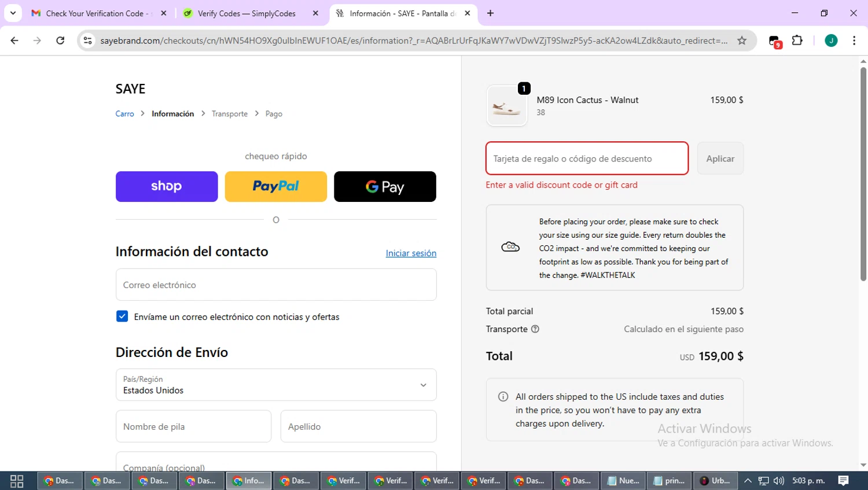This screenshot has width=868, height=490.
Task: Click the CO2 cloud icon
Action: [x=510, y=247]
